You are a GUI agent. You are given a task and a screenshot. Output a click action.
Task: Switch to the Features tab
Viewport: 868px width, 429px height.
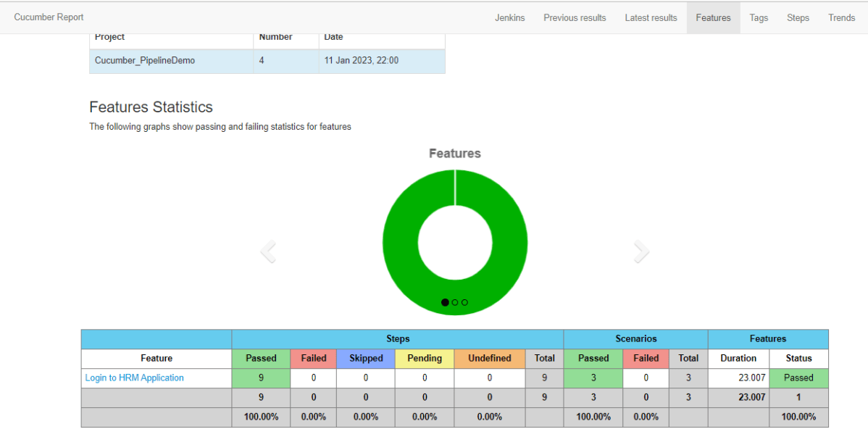tap(713, 17)
